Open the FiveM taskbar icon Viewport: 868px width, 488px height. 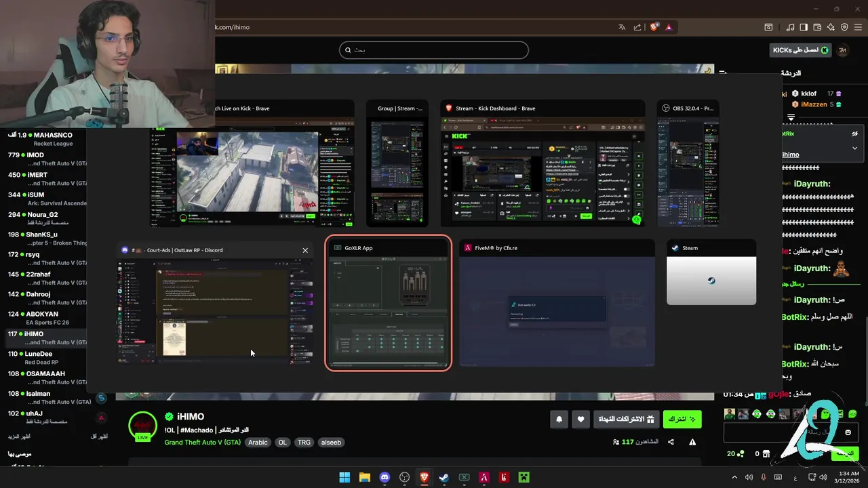pos(484,477)
